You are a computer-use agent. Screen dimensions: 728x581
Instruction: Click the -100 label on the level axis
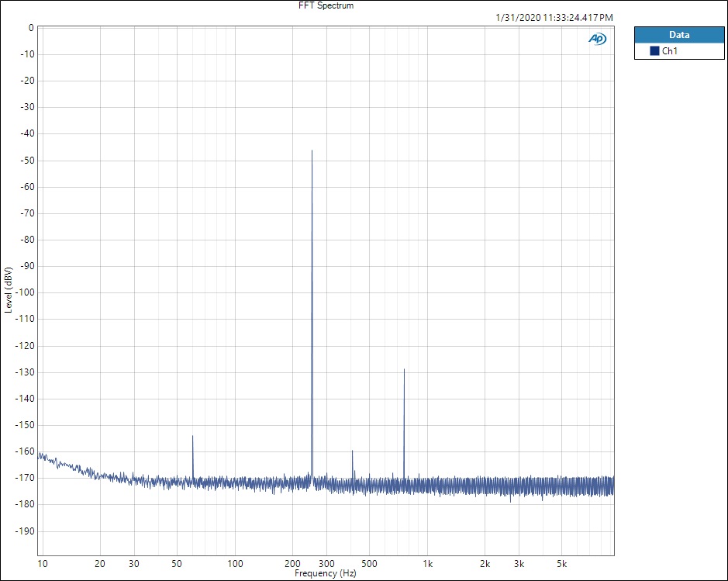point(25,292)
